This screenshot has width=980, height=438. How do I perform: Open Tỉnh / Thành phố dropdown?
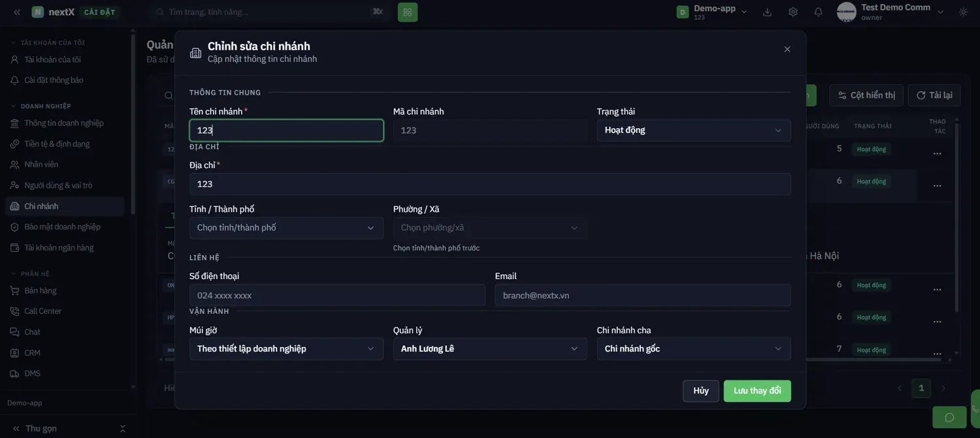[x=286, y=227]
